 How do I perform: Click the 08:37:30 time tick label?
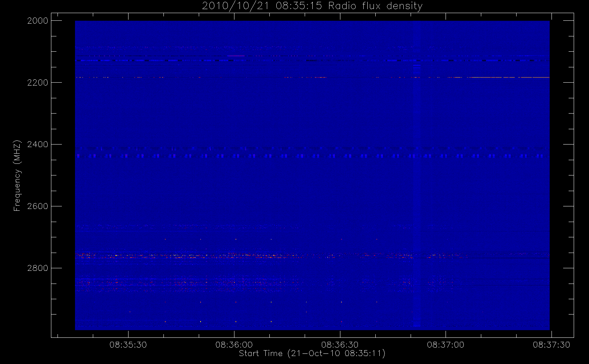[552, 345]
